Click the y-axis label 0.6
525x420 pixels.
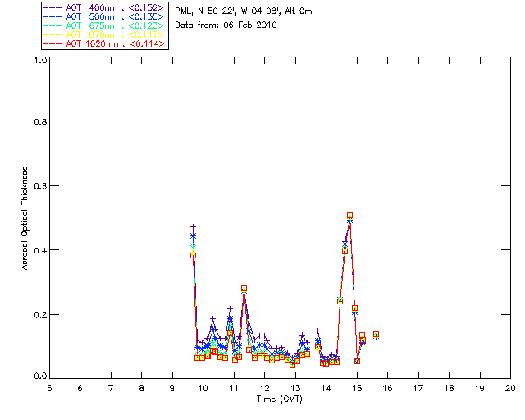[x=40, y=186]
